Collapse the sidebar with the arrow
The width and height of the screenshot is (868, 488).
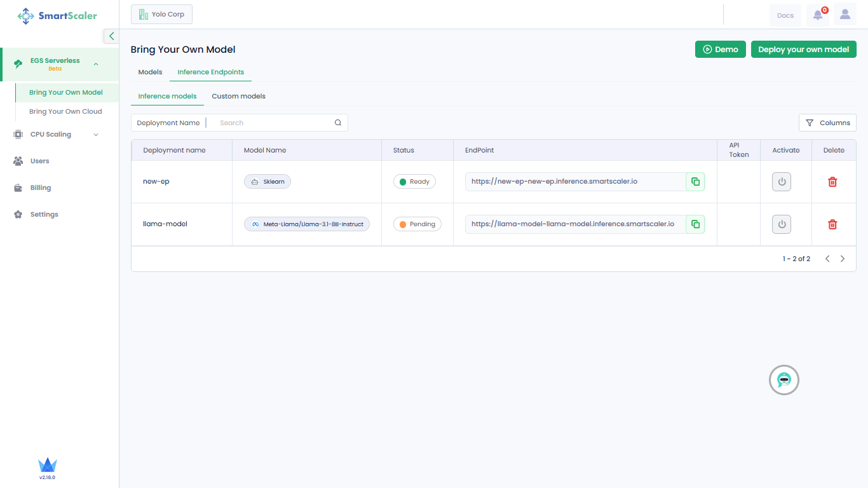point(112,36)
